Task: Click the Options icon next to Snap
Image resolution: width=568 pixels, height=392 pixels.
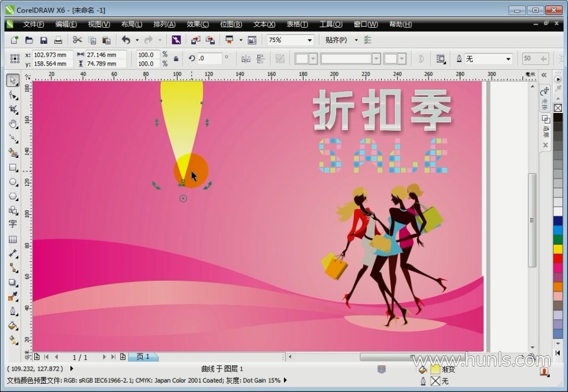Action: [367, 40]
